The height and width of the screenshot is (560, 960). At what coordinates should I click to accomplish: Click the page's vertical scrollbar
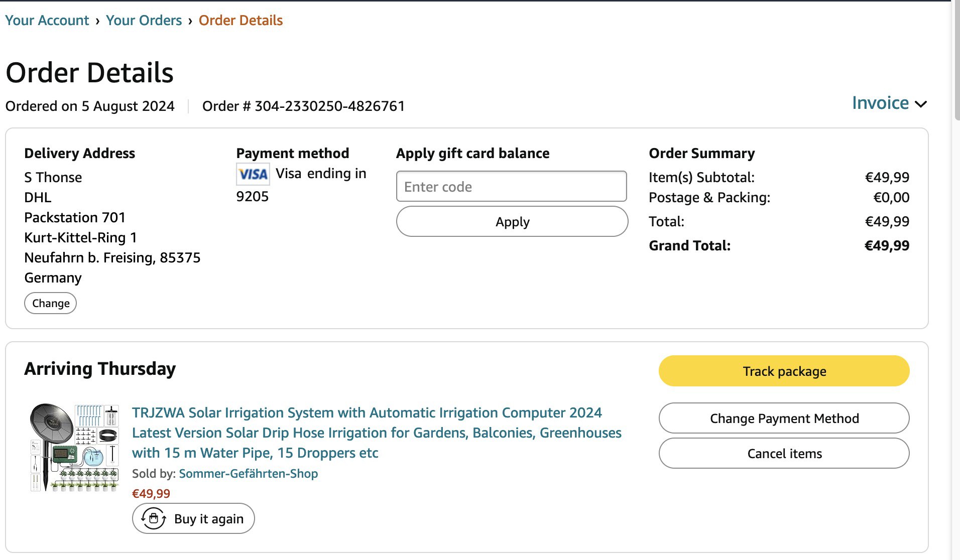956,60
